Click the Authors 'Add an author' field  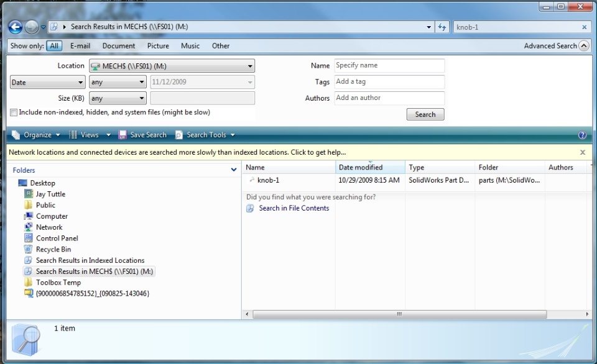tap(389, 98)
